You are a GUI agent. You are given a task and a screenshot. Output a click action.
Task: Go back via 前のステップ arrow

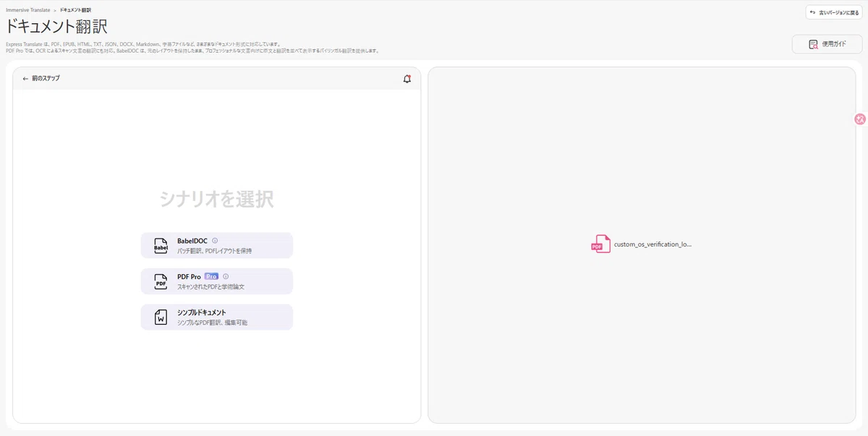pyautogui.click(x=41, y=78)
